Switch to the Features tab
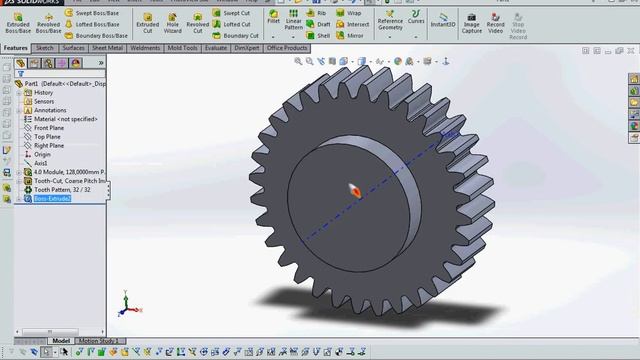Image resolution: width=640 pixels, height=360 pixels. pyautogui.click(x=16, y=48)
